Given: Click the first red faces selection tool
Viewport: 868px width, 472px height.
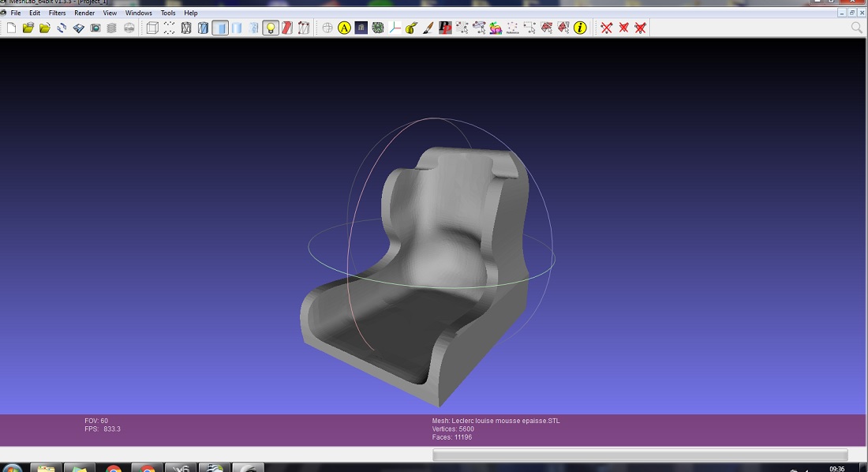Looking at the screenshot, I should (546, 28).
